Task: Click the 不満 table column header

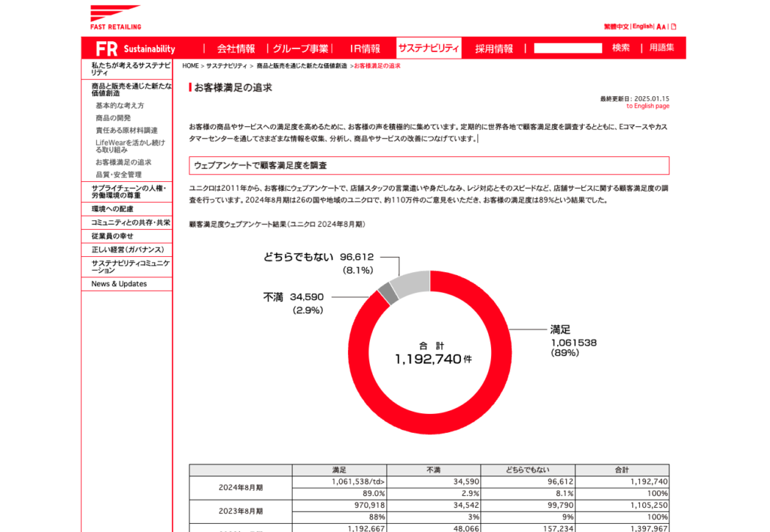Action: (434, 470)
